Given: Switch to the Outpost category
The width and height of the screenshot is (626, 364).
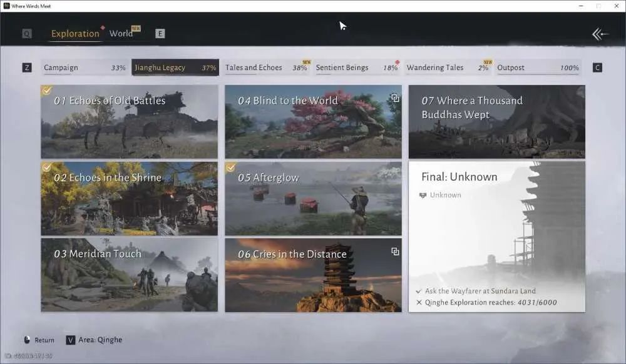Looking at the screenshot, I should (x=538, y=68).
